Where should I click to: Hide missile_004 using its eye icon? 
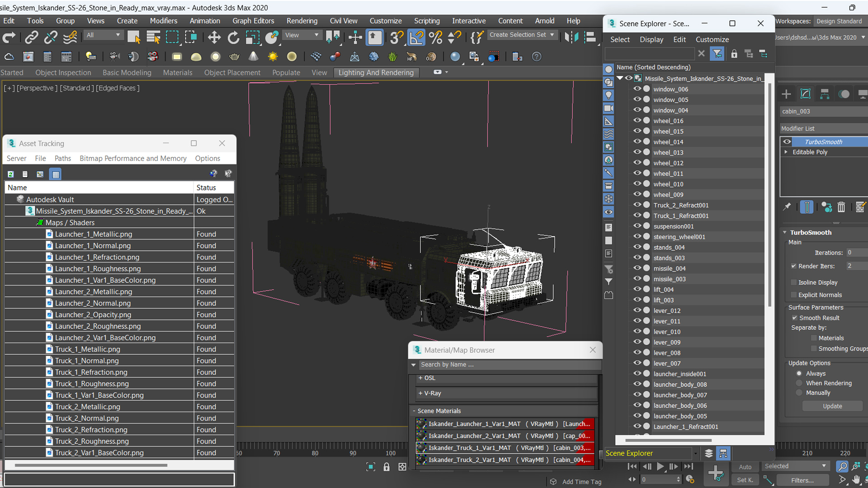pyautogui.click(x=637, y=268)
